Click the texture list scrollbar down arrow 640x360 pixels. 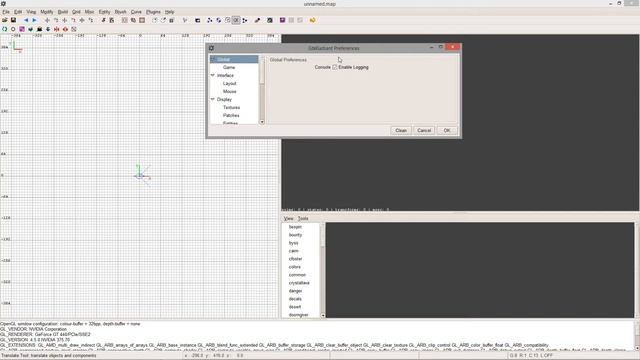[x=323, y=315]
